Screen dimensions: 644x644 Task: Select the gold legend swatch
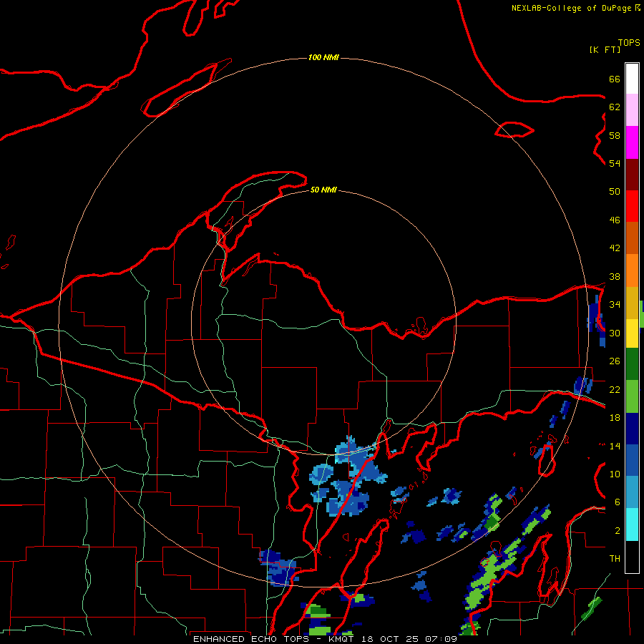coord(632,303)
